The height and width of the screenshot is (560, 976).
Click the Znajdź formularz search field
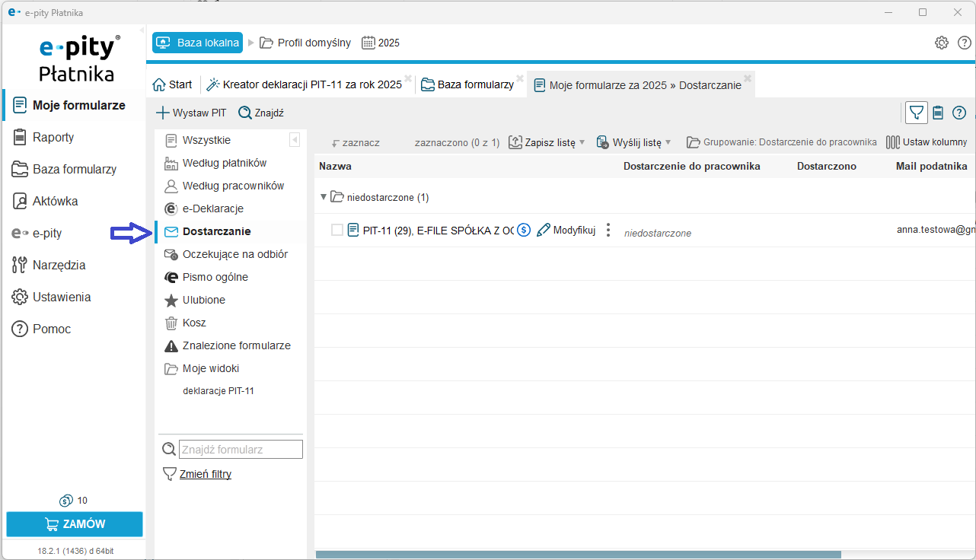(x=240, y=450)
